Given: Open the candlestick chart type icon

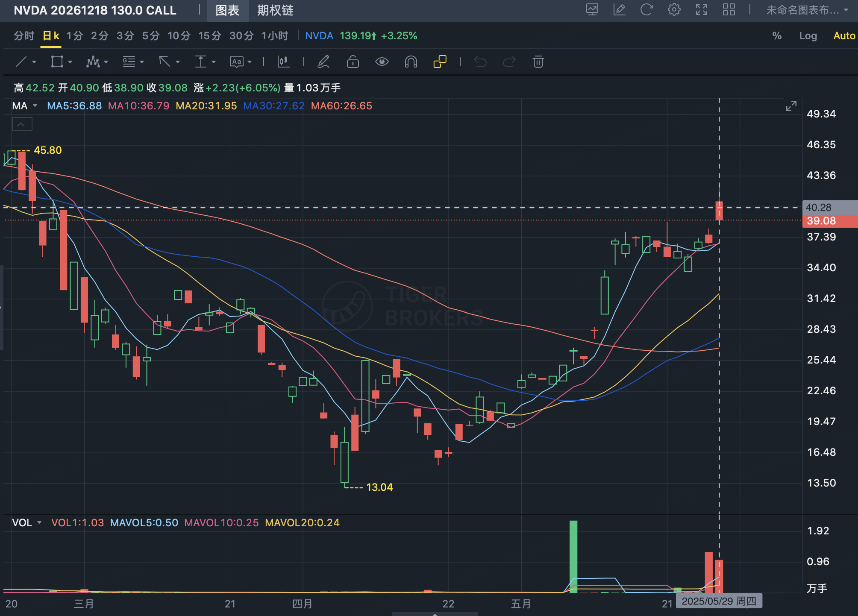Looking at the screenshot, I should tap(283, 62).
